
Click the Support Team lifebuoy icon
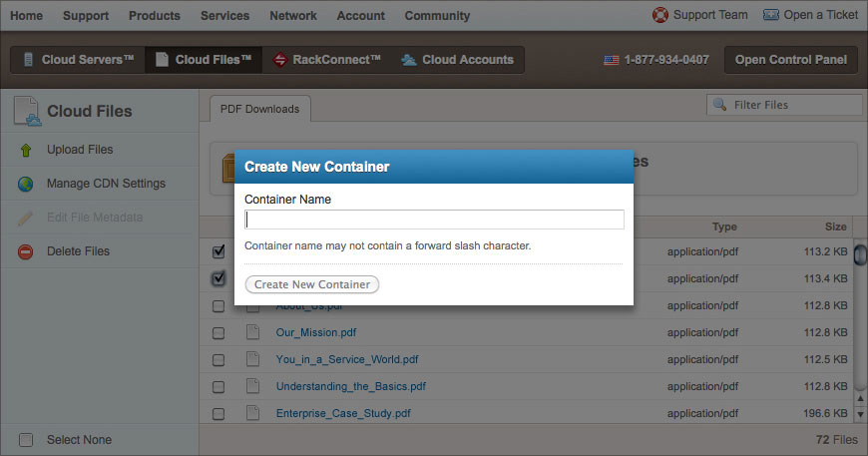(659, 15)
